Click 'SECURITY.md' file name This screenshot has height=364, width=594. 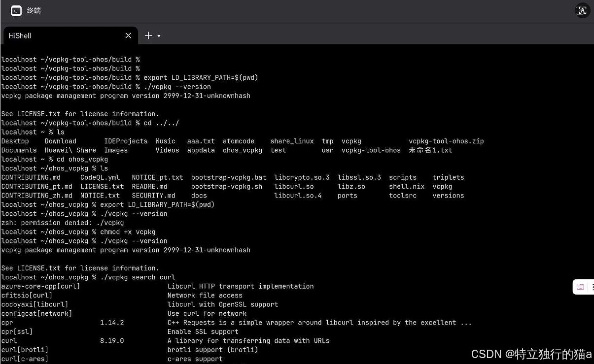point(153,196)
